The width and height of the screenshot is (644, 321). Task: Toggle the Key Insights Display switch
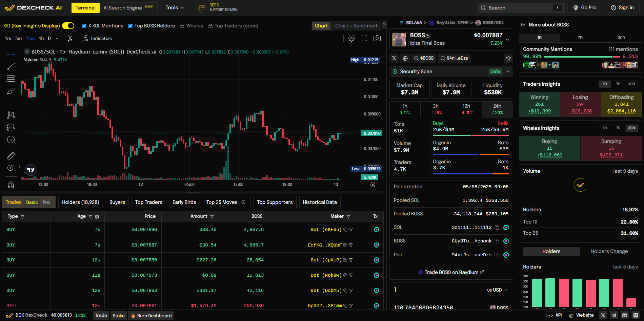pyautogui.click(x=68, y=26)
